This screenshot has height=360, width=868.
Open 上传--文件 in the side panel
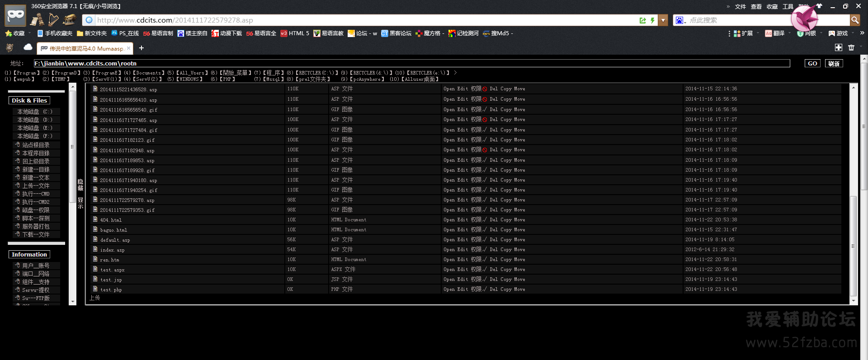coord(36,186)
